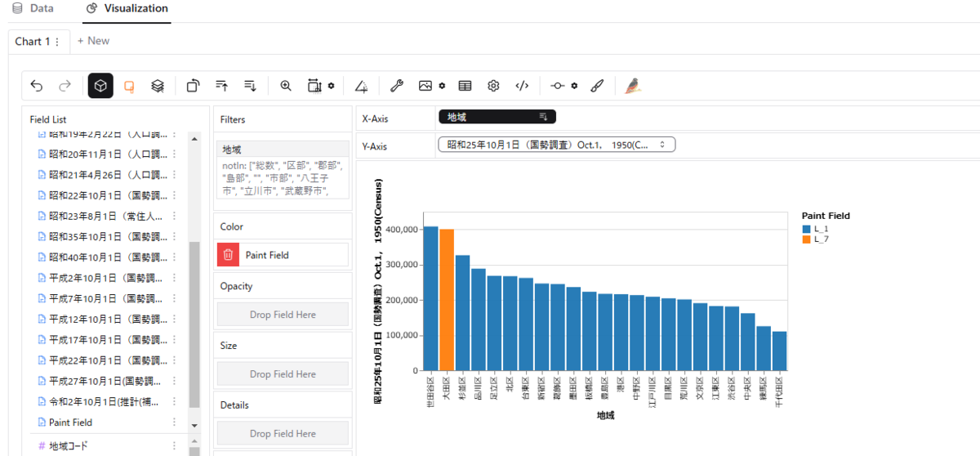The width and height of the screenshot is (980, 456).
Task: Select the Visualization tab
Action: (x=127, y=8)
